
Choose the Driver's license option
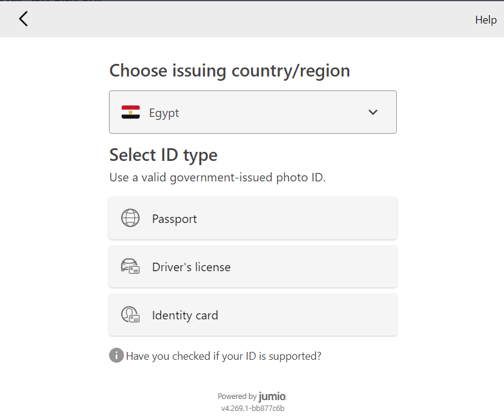click(252, 266)
